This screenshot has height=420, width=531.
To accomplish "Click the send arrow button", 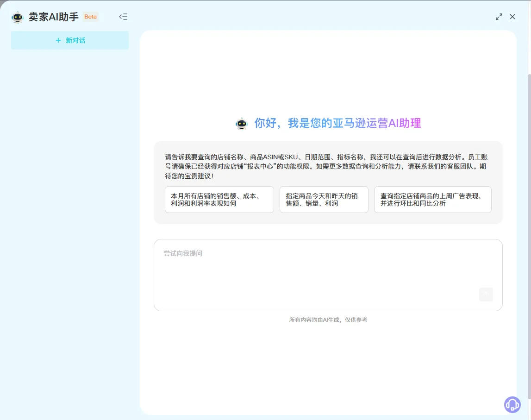I will 486,295.
